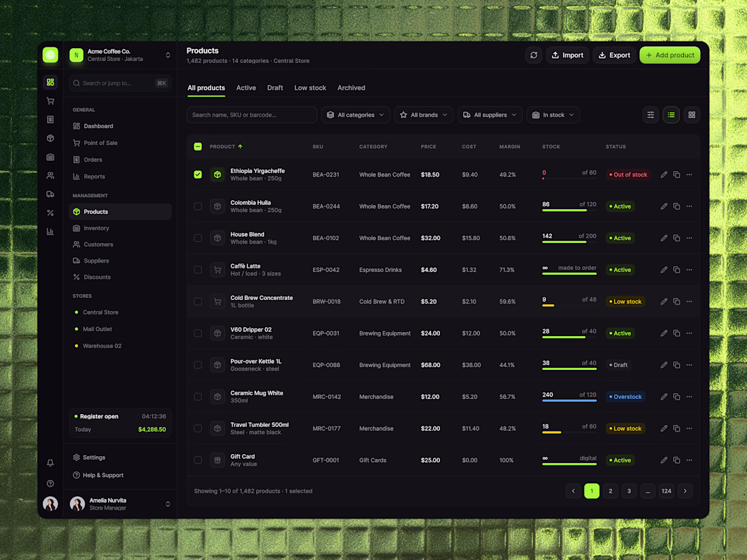Click the Ceramic Mug White stock bar
747x560 pixels.
(x=569, y=400)
